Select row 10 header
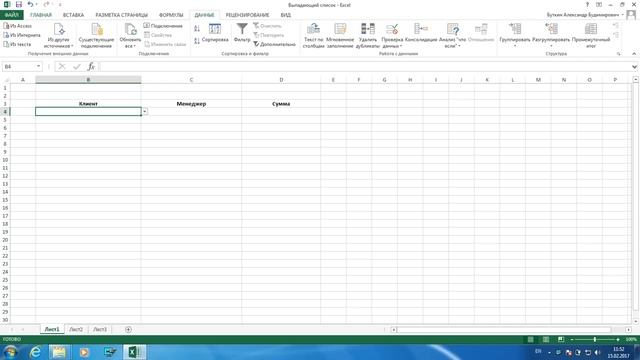 tap(5, 160)
